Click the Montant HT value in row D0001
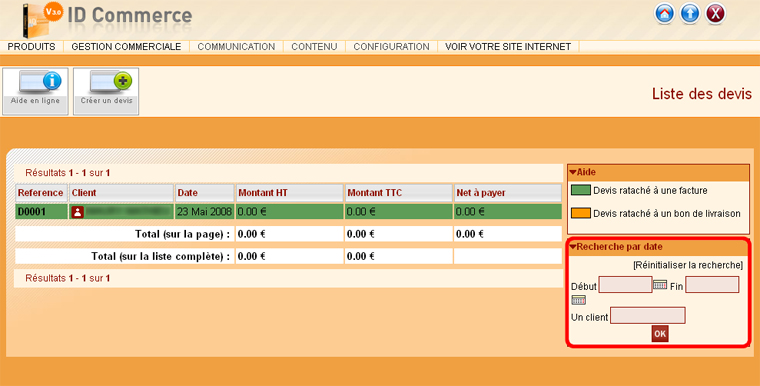Viewport: 760px width, 386px height. [x=252, y=211]
